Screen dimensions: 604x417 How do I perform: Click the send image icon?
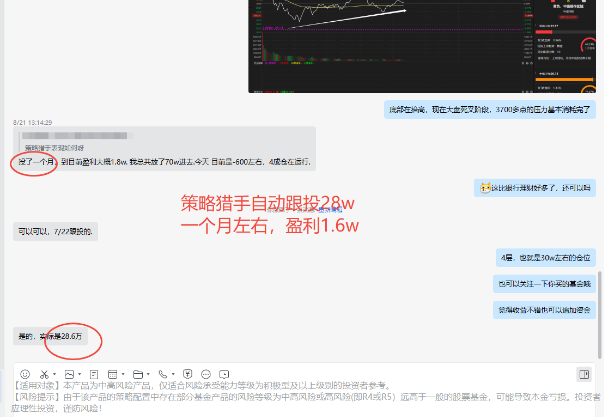[x=71, y=373]
